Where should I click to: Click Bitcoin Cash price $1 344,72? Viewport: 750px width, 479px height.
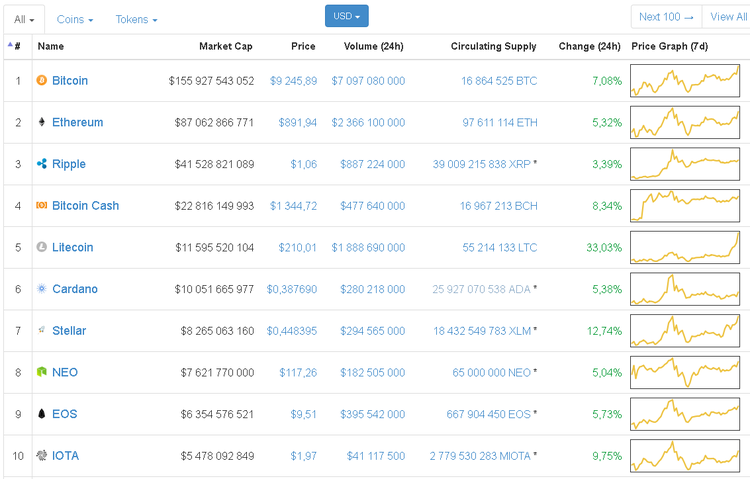tap(293, 206)
